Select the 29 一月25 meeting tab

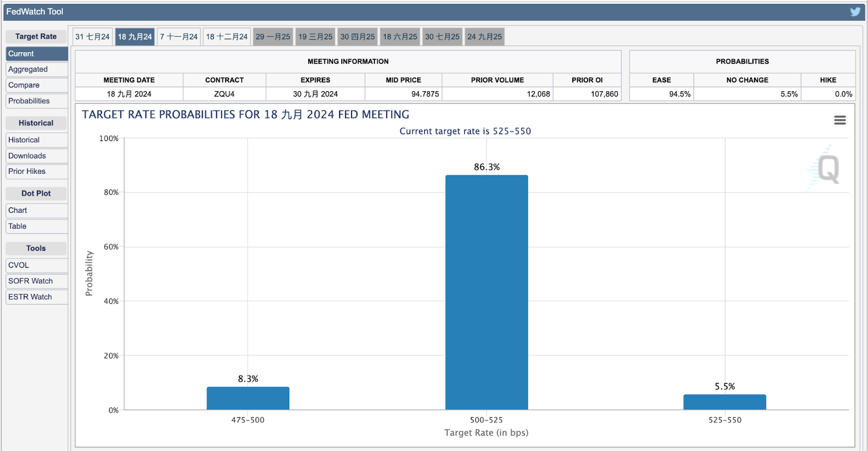(x=273, y=37)
